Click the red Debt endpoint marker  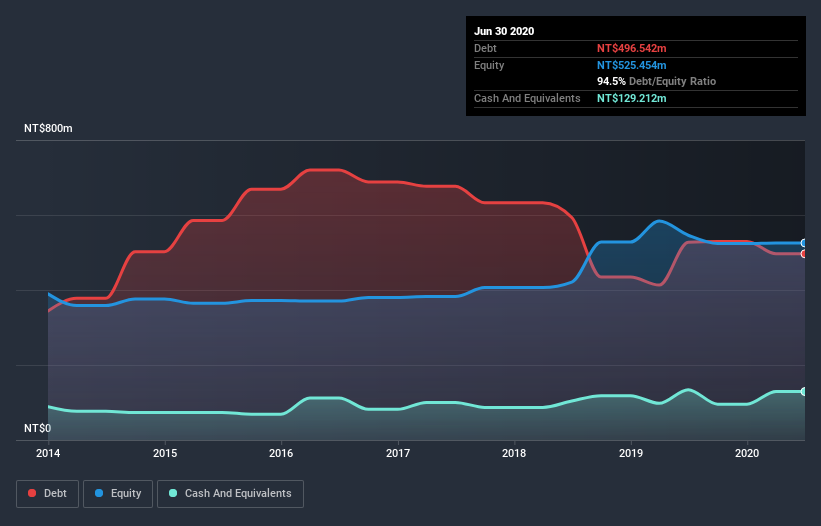click(804, 254)
